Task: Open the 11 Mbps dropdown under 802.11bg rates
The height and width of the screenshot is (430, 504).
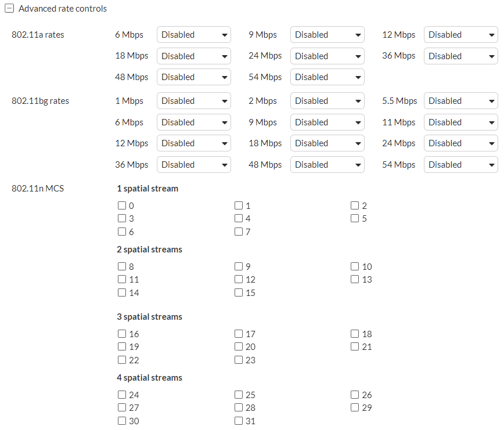Action: (x=460, y=122)
